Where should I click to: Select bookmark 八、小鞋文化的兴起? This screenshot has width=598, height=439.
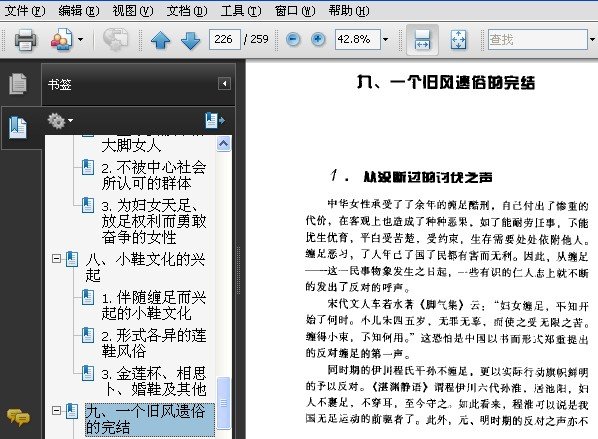click(x=146, y=267)
